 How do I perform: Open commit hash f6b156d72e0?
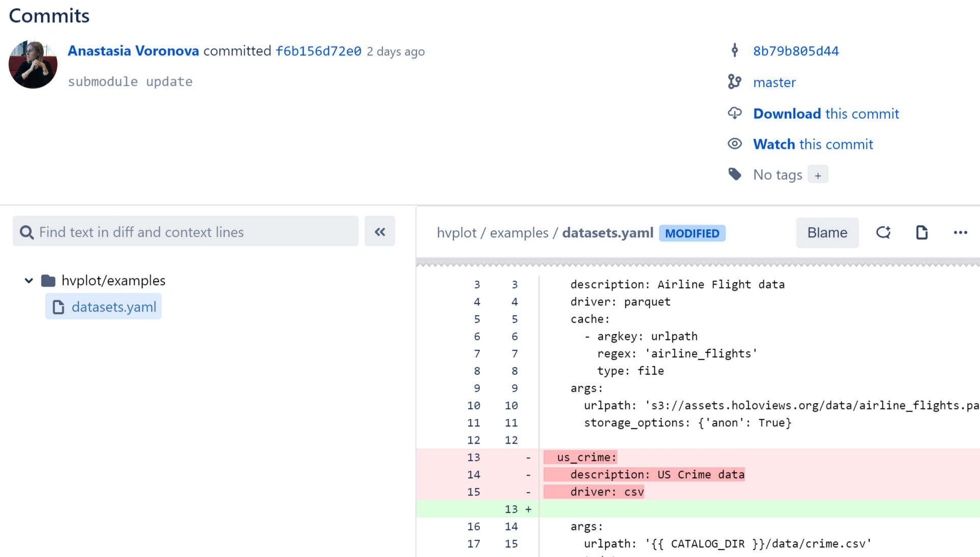click(318, 51)
